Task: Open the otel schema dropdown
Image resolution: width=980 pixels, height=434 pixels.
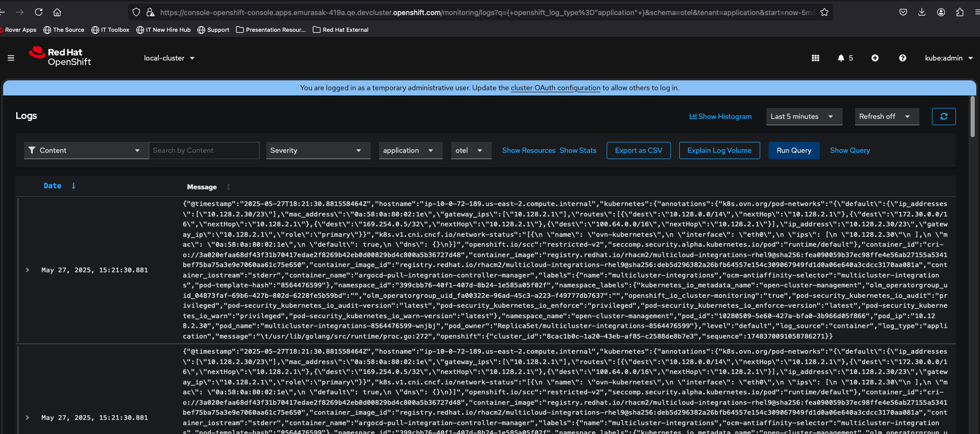Action: point(471,150)
